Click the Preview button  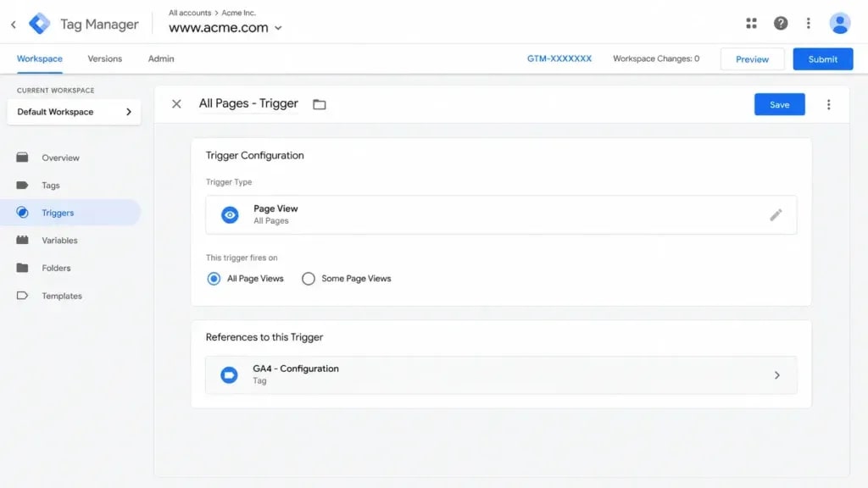(753, 59)
